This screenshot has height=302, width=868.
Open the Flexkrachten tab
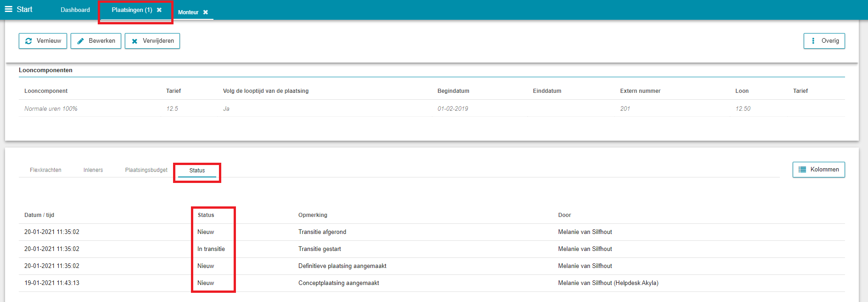tap(45, 170)
